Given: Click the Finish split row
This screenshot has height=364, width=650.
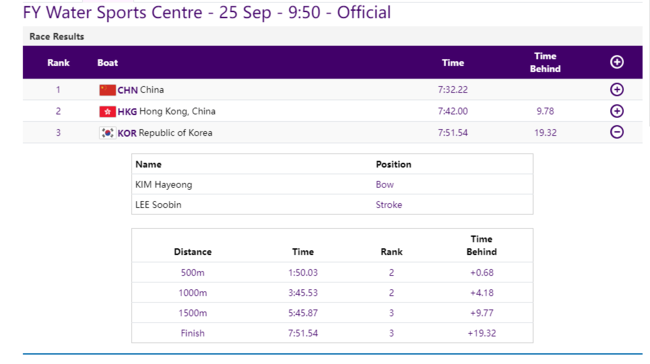Looking at the screenshot, I should (332, 333).
